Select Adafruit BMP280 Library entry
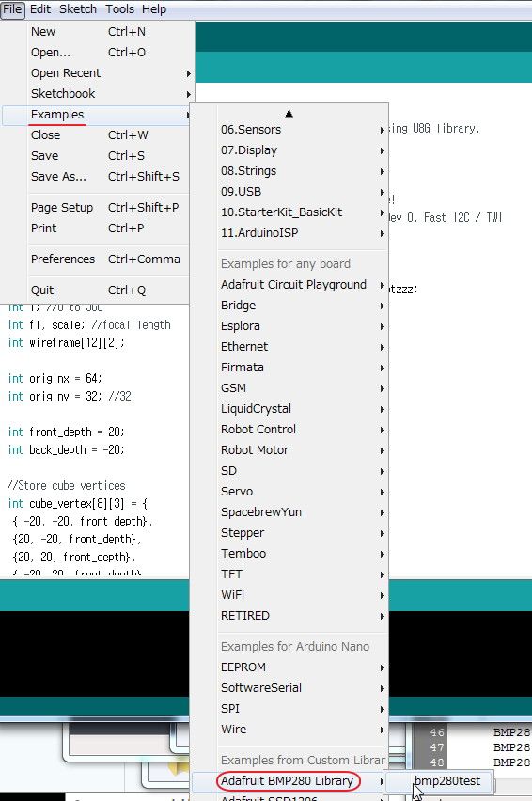Viewport: 532px width, 801px height. (289, 780)
